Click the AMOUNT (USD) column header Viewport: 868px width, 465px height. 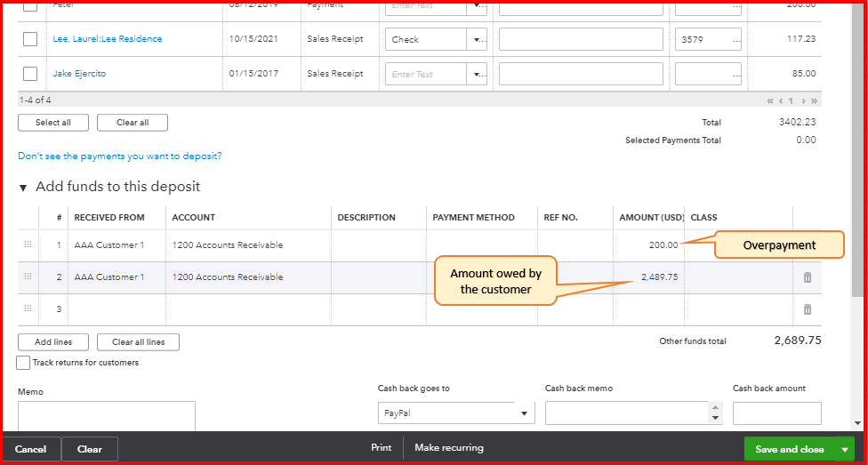652,218
